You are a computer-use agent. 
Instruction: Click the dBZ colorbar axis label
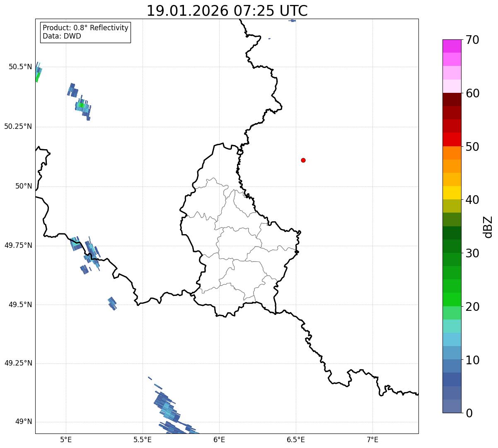tap(488, 227)
